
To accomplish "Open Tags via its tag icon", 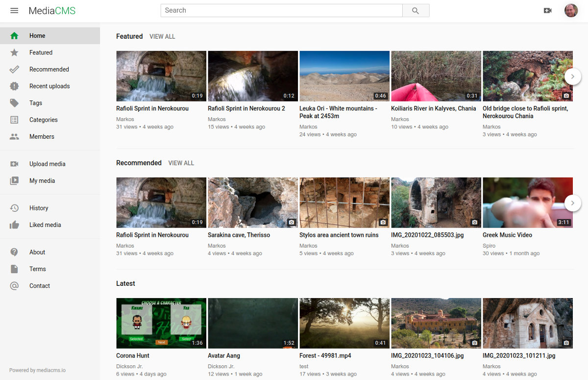I will [14, 103].
